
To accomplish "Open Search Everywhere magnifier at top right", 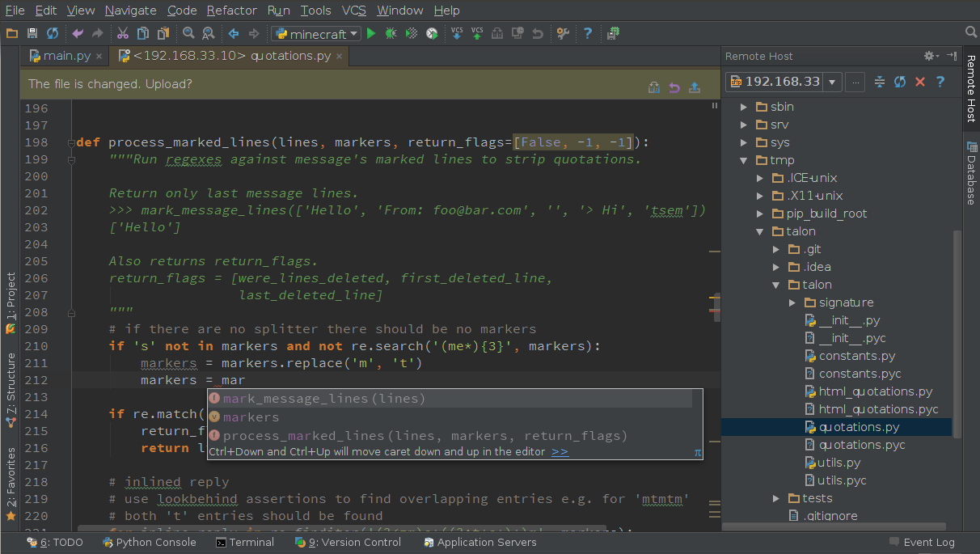I will tap(969, 33).
